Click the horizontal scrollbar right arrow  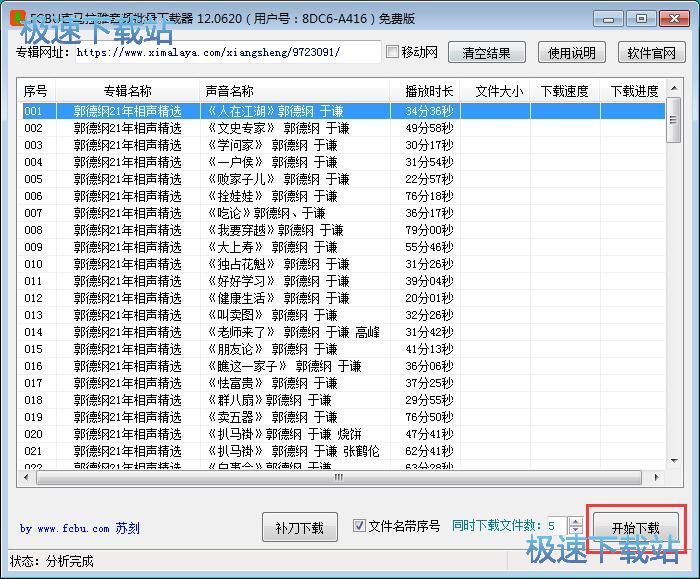pyautogui.click(x=656, y=477)
